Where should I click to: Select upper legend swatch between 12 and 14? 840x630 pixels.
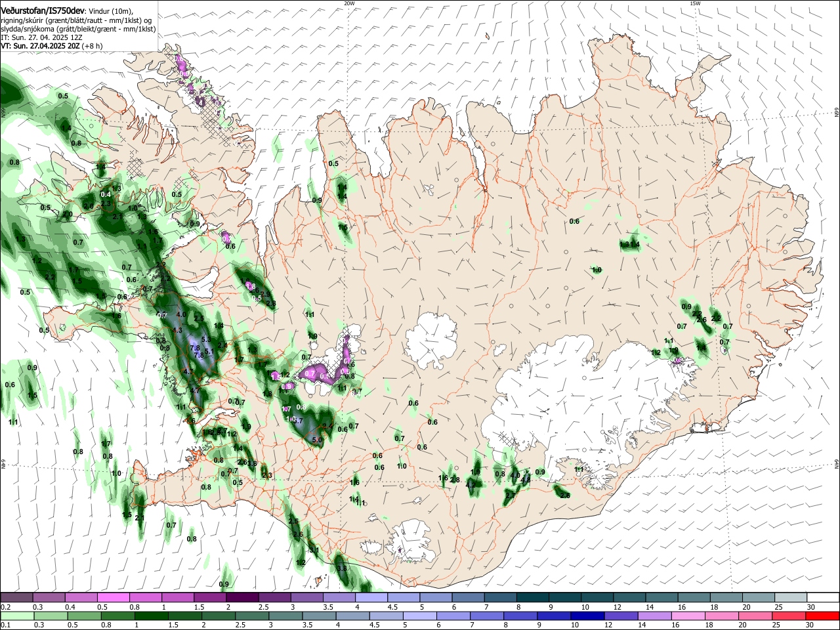coord(629,597)
